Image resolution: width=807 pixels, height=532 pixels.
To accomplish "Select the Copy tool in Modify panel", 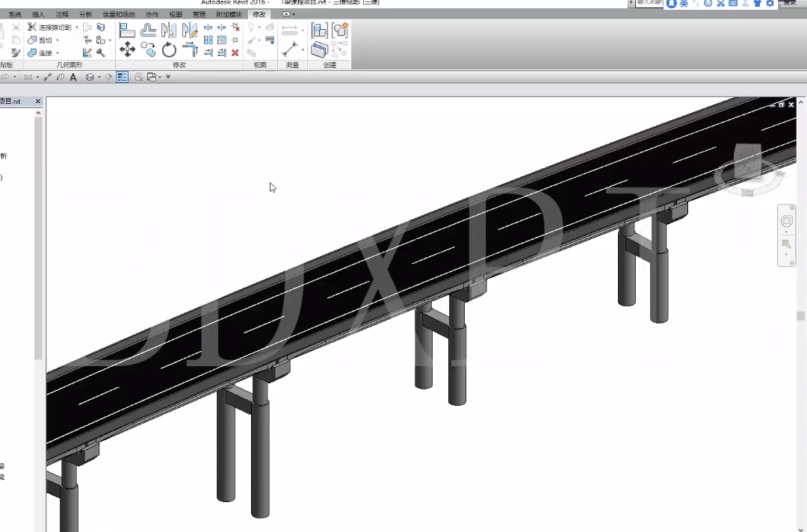I will point(148,49).
